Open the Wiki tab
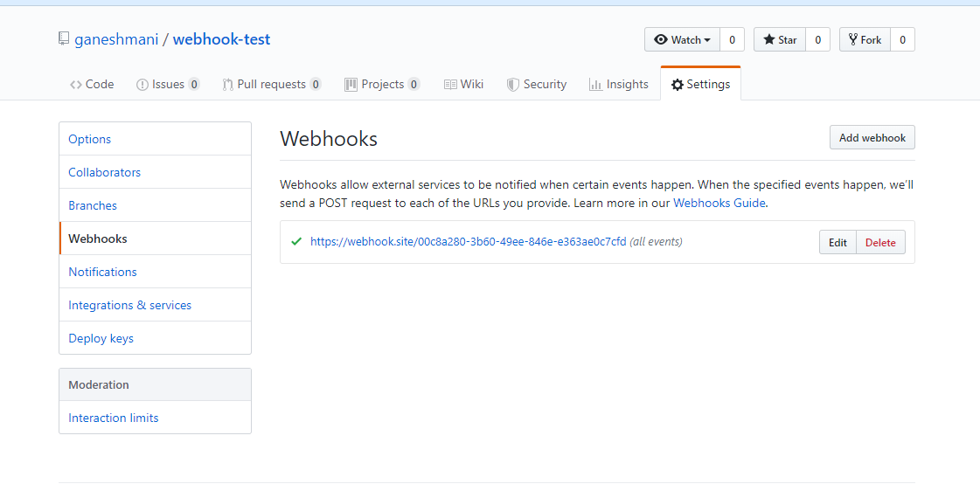This screenshot has width=980, height=491. click(463, 85)
